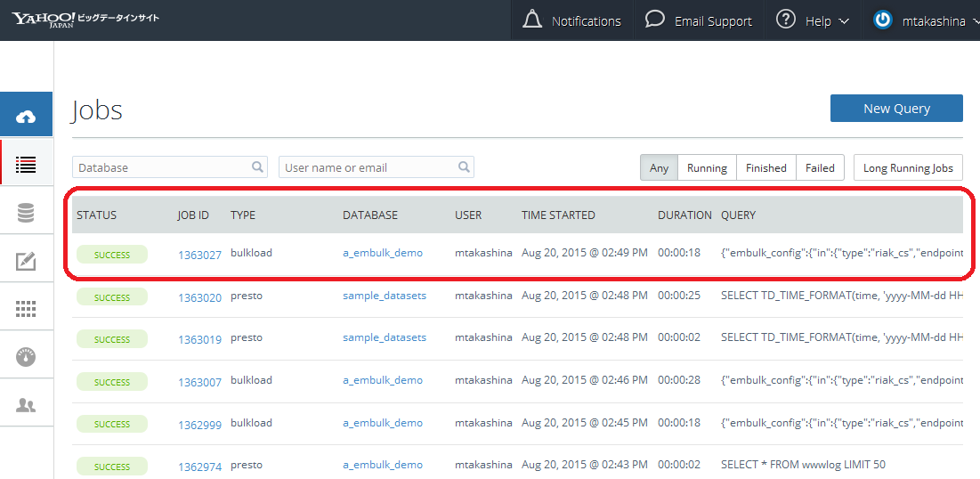Screen dimensions: 980x479
Task: Click the New Query button
Action: coord(896,109)
